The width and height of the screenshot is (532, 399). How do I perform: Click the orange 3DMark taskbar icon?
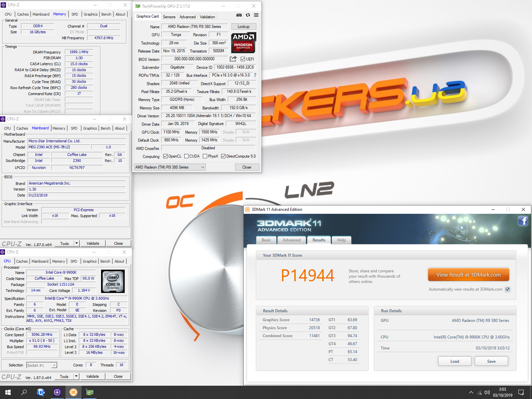(x=73, y=392)
